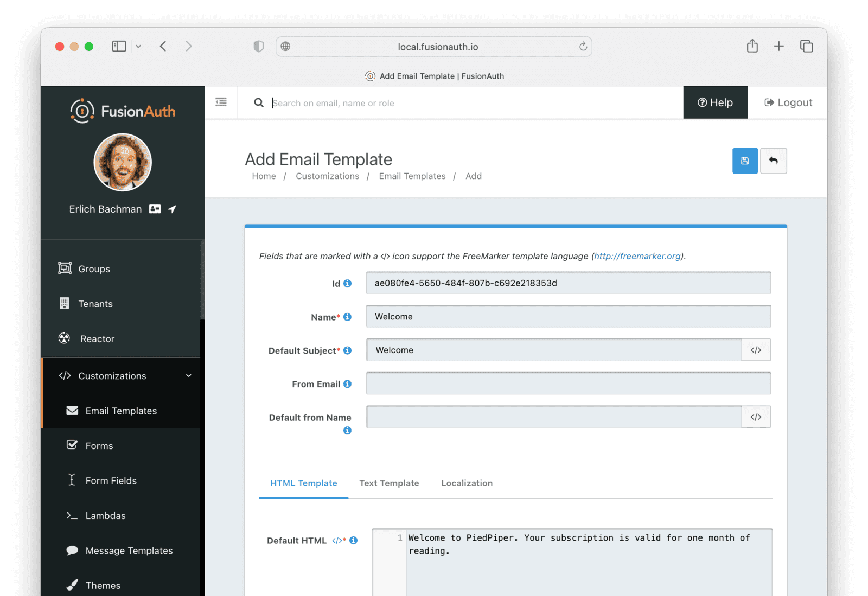Select Lambdas in the sidebar
868x596 pixels.
105,516
